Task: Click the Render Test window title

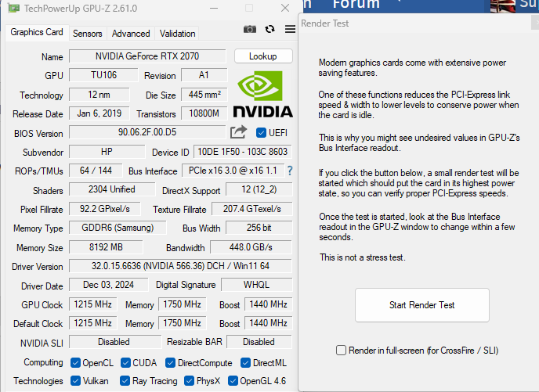Action: [325, 23]
